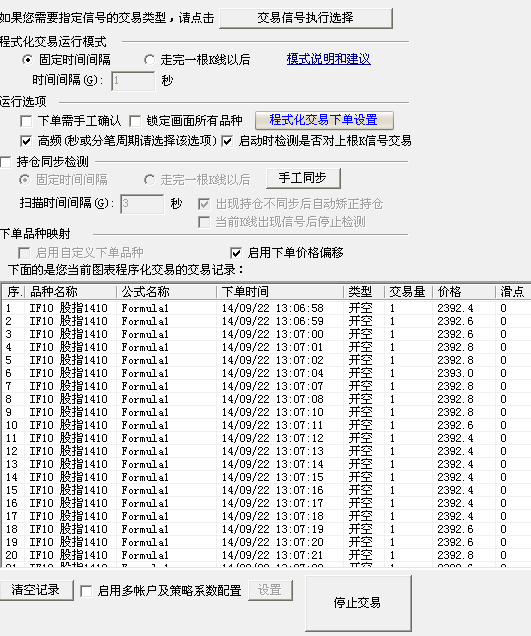The height and width of the screenshot is (636, 531).
Task: Toggle 出现持仓不同步后自动矫正持仓 checkbox
Action: tap(204, 204)
